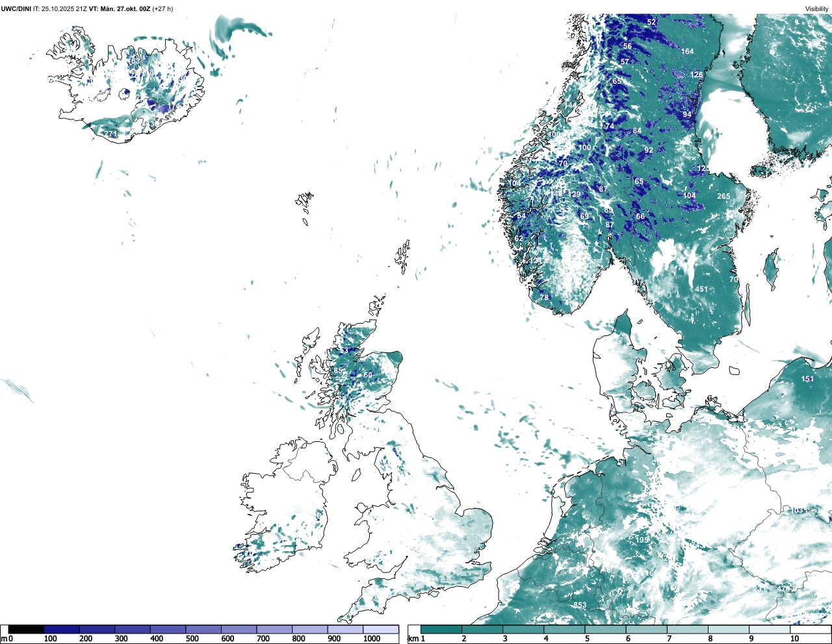Viewport: 832px width, 644px height.
Task: Click visibility value '265' on the map
Action: coord(723,196)
